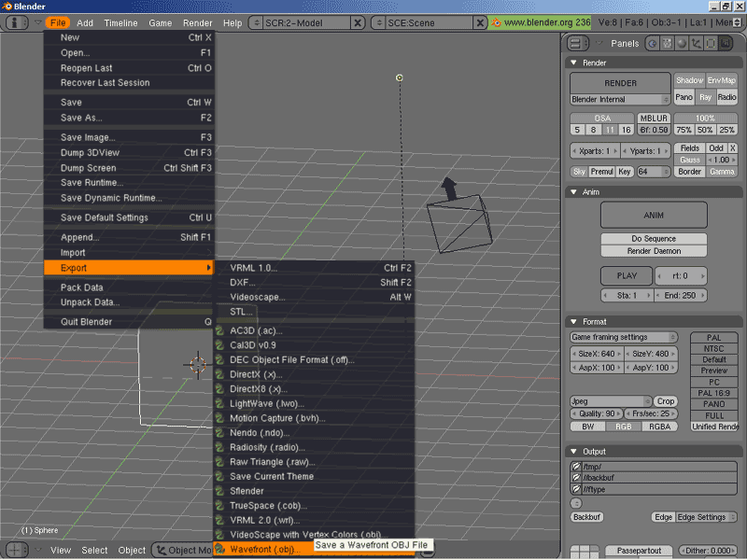This screenshot has width=747, height=560.
Task: Open the Edge Settings dropdown
Action: 706,517
